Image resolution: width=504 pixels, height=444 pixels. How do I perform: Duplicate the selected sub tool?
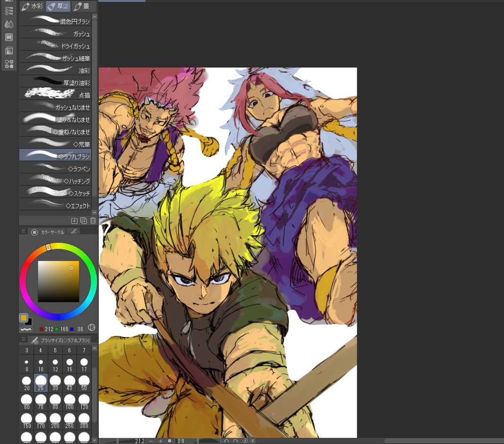84,221
